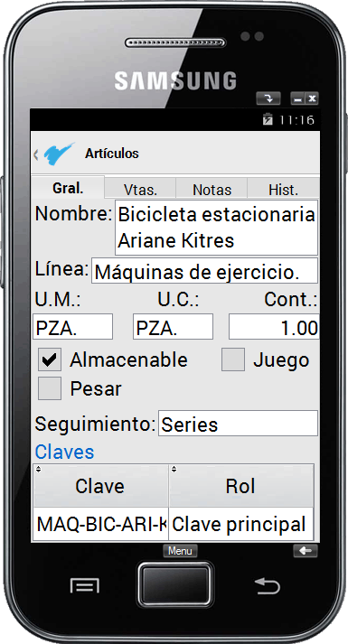Open the Claves link
This screenshot has height=644, width=348.
click(64, 452)
